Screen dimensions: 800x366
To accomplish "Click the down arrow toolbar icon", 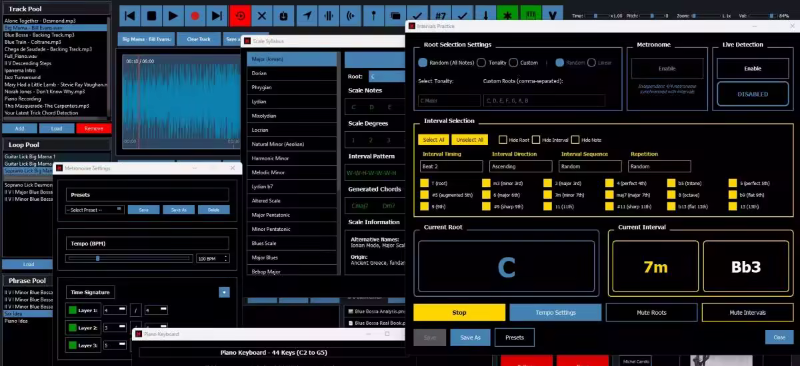I will (485, 14).
